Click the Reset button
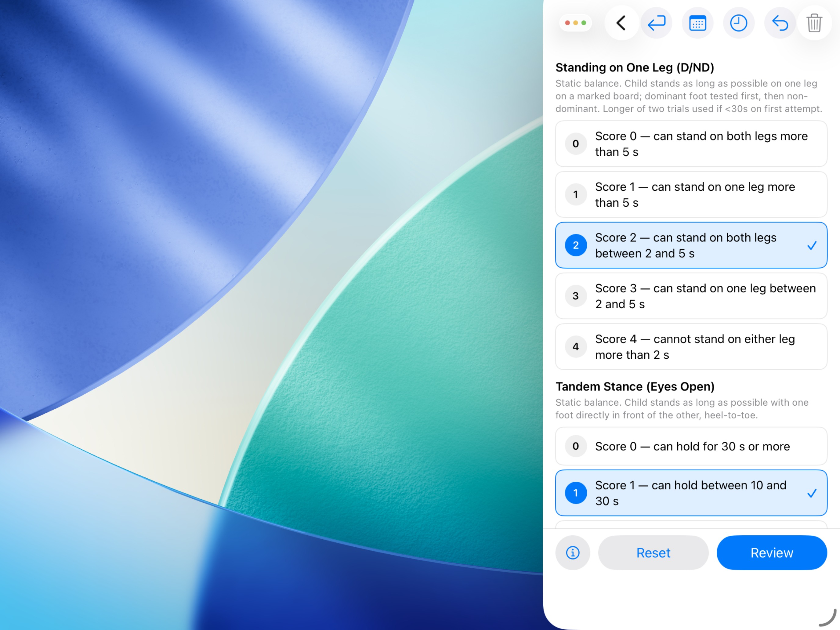This screenshot has width=840, height=630. (x=653, y=552)
